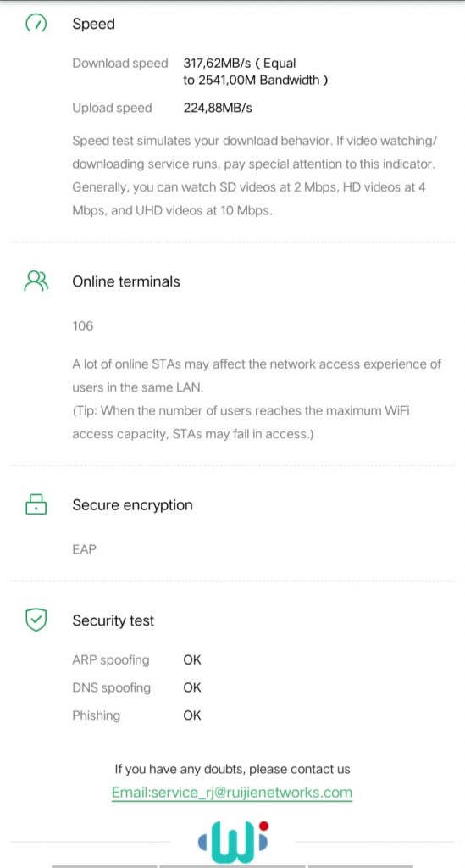The width and height of the screenshot is (465, 868).
Task: Tap the Upload speed label
Action: (x=113, y=108)
